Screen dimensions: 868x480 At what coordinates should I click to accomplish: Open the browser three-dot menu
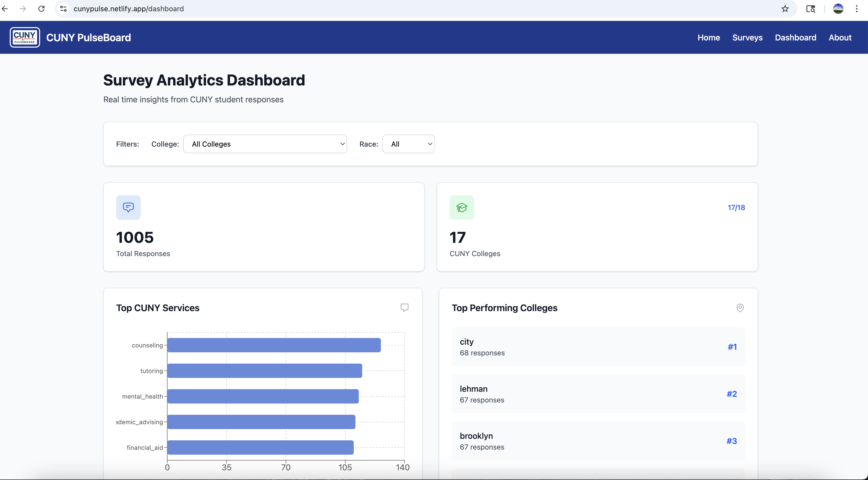856,9
